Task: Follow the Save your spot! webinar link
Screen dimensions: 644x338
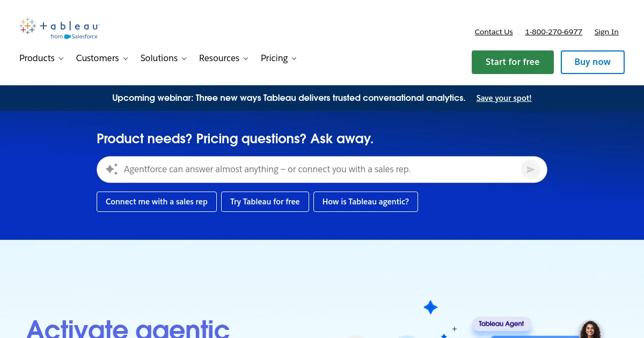Action: point(504,98)
